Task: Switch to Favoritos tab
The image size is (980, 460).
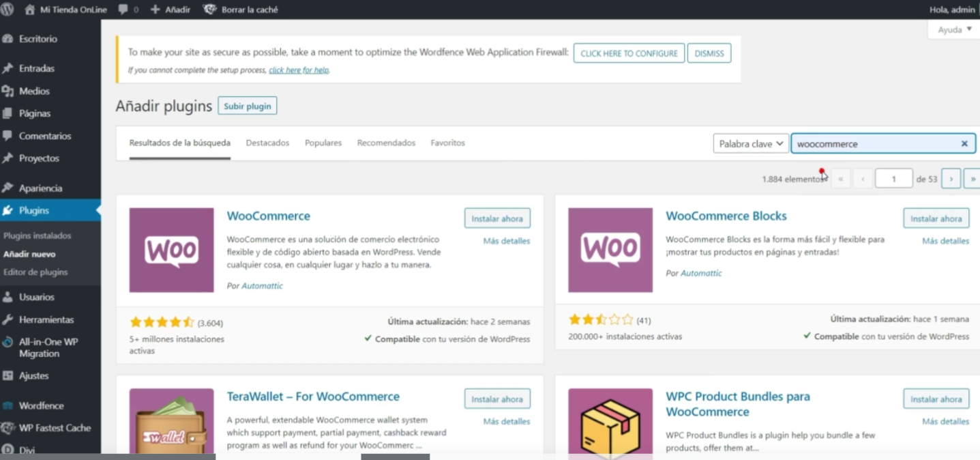Action: (x=447, y=143)
